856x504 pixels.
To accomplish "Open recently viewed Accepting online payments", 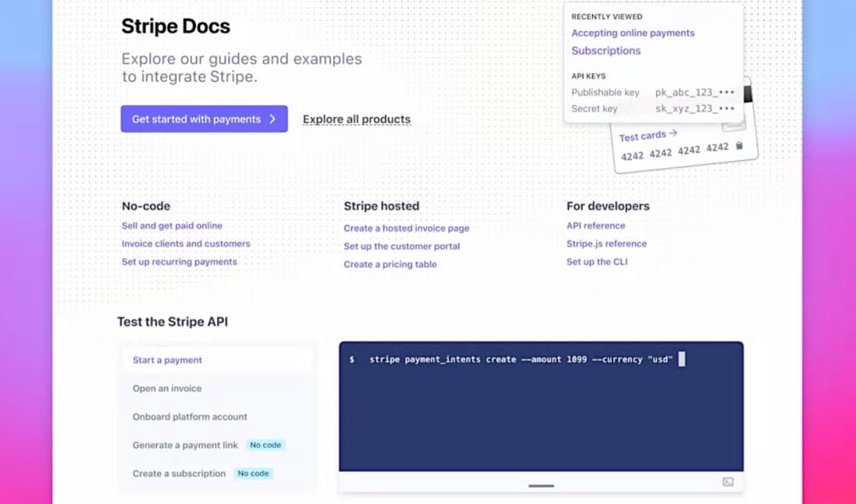I will pyautogui.click(x=633, y=33).
